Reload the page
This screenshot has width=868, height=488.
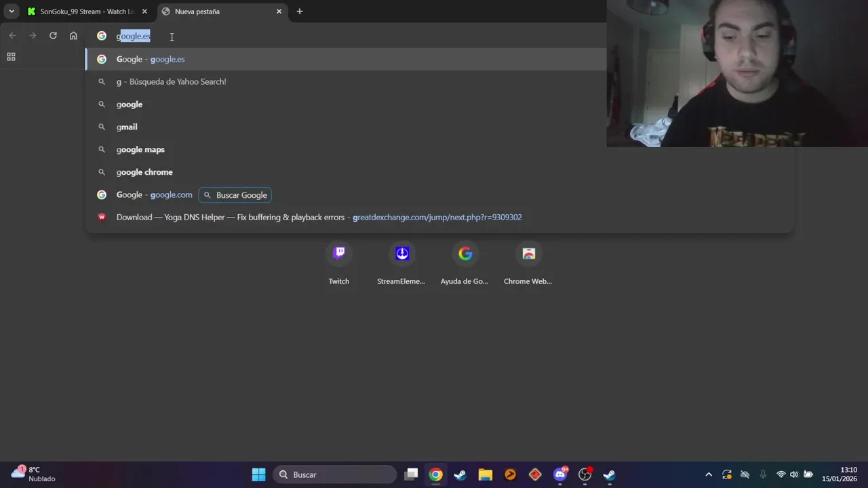pos(53,36)
